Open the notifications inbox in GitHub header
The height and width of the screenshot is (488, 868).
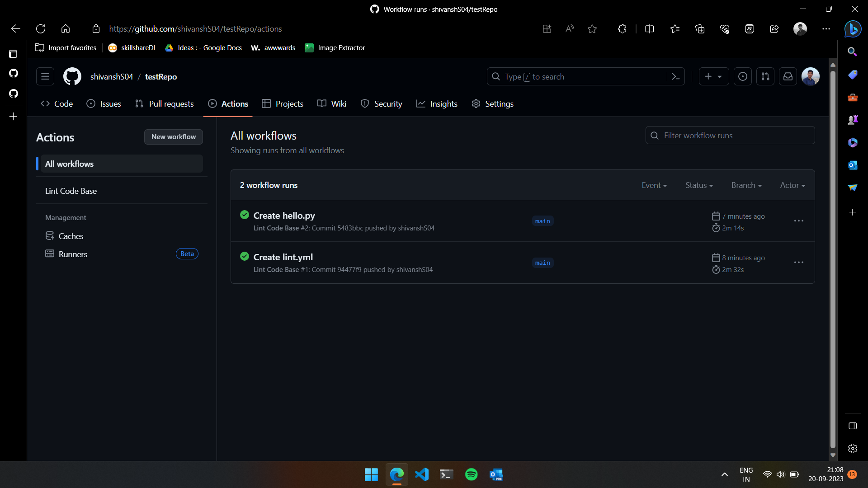click(788, 76)
